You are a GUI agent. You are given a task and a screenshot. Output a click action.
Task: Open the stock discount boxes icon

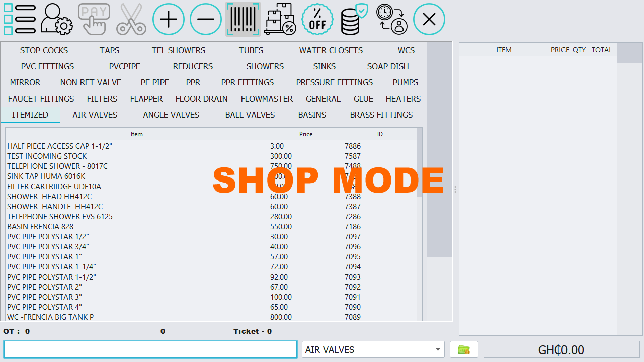point(280,19)
